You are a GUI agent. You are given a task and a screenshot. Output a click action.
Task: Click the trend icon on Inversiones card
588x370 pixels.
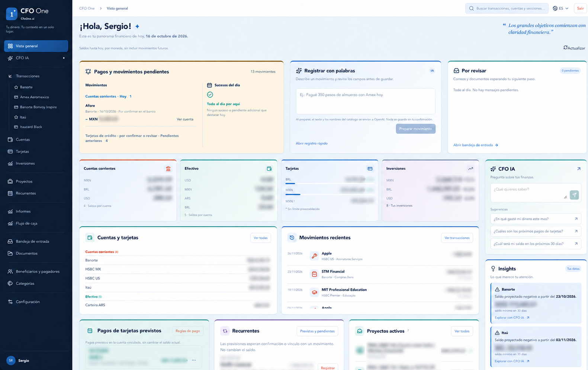point(470,168)
